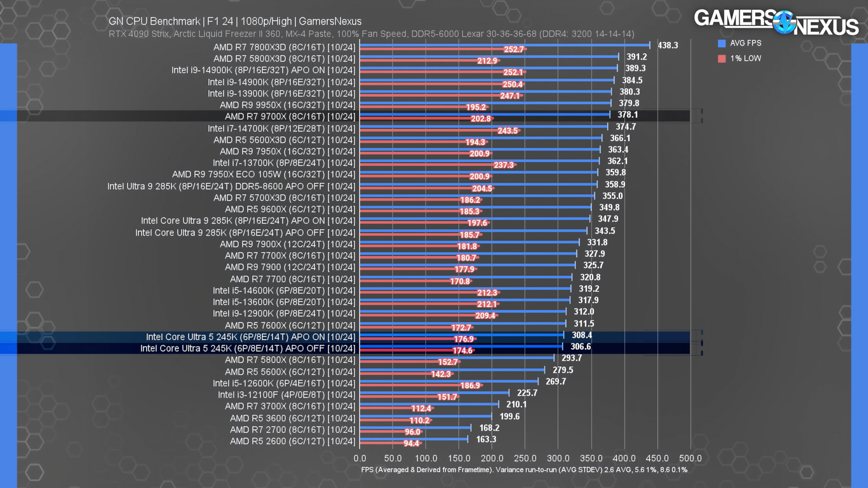The height and width of the screenshot is (488, 868).
Task: Select the AMD R7 7700X row label
Action: [x=290, y=256]
